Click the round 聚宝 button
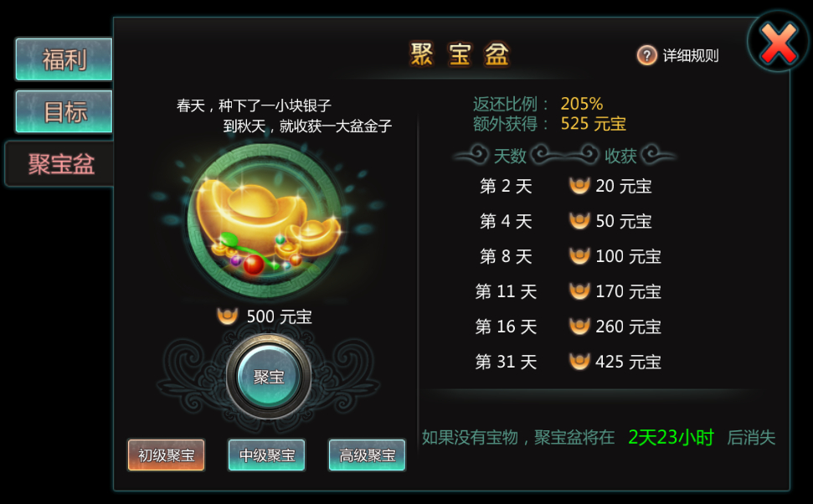 tap(269, 377)
